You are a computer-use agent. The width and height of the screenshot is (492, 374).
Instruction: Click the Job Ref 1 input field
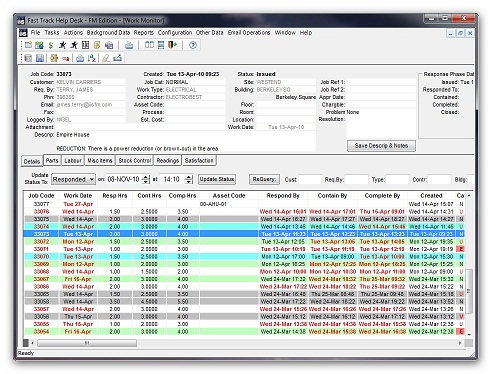(x=381, y=82)
